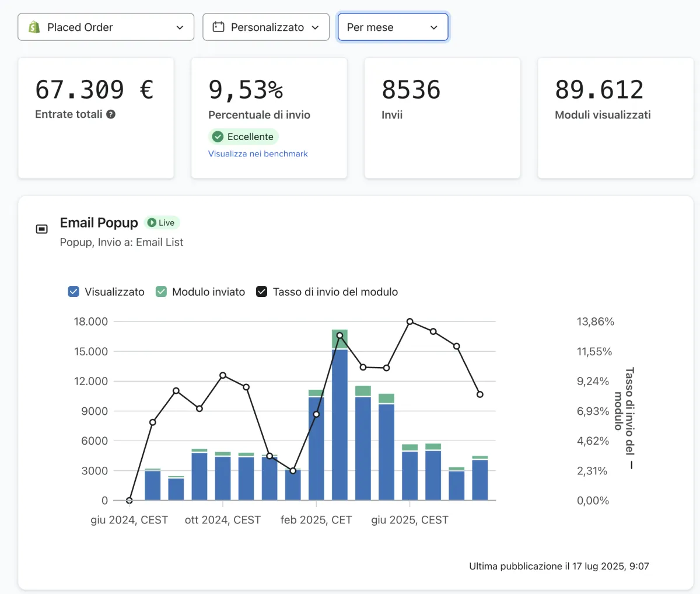
Task: Click the chevron arrow in Per mese selector
Action: pyautogui.click(x=433, y=27)
